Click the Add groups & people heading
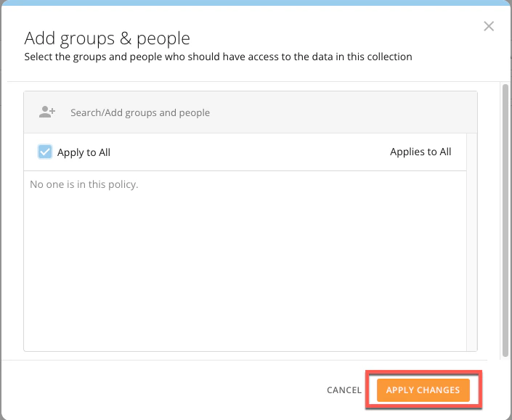Screen dimensions: 512x420 (x=107, y=38)
